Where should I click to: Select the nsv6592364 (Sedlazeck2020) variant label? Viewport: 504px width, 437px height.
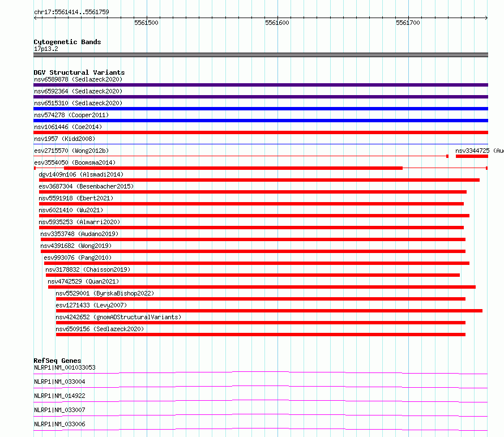click(x=78, y=91)
